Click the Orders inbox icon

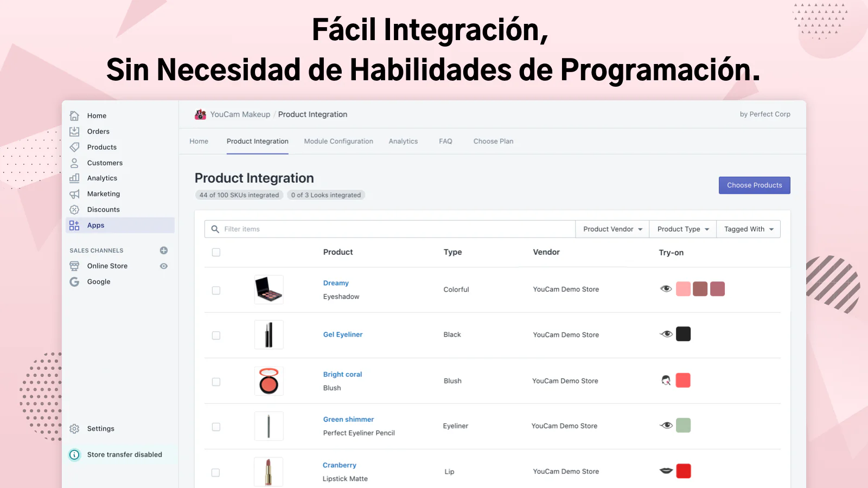click(x=74, y=131)
